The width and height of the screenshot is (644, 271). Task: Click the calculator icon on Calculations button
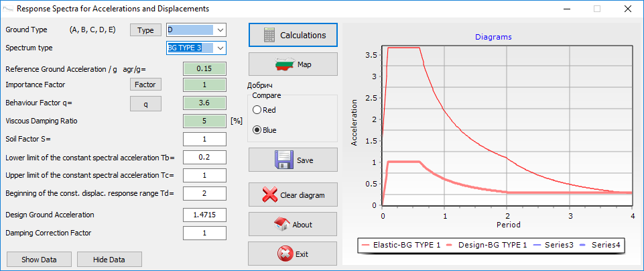pos(269,36)
